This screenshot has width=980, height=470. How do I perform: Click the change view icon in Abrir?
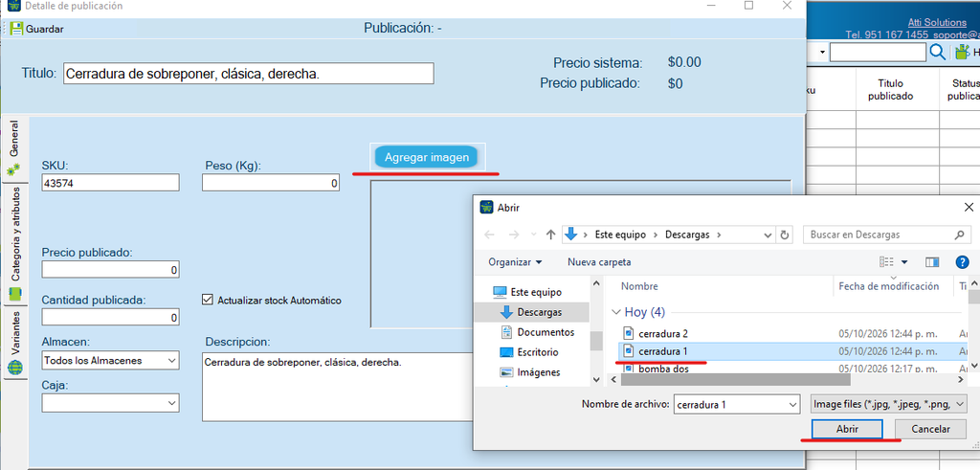[886, 262]
